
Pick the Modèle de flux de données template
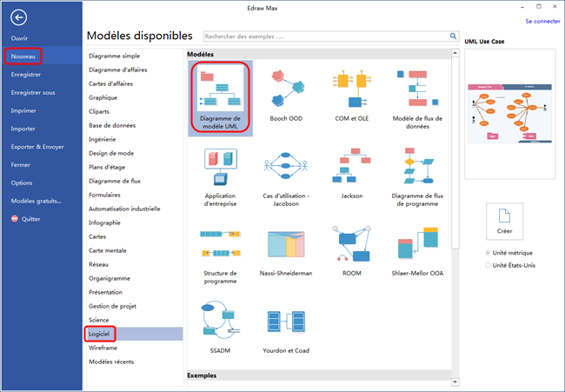[x=417, y=98]
